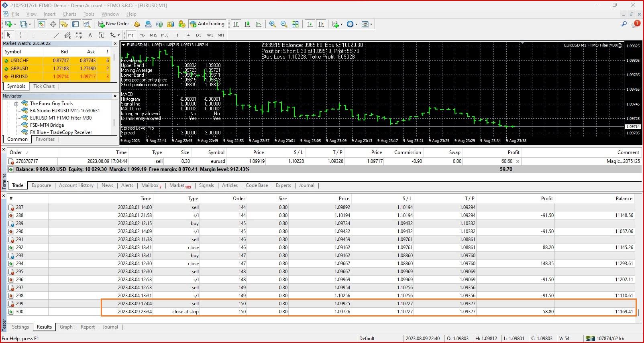Toggle chart auto scroll

click(x=310, y=24)
